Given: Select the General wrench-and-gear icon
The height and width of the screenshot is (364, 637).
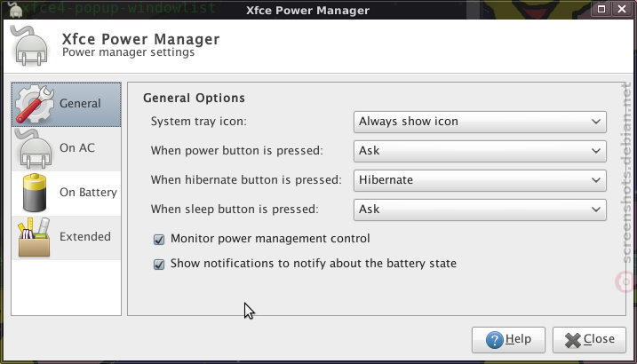Looking at the screenshot, I should [34, 104].
